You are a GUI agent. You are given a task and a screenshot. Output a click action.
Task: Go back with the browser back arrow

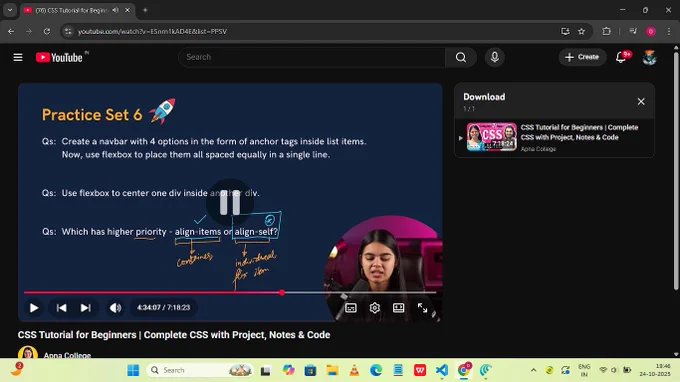11,31
